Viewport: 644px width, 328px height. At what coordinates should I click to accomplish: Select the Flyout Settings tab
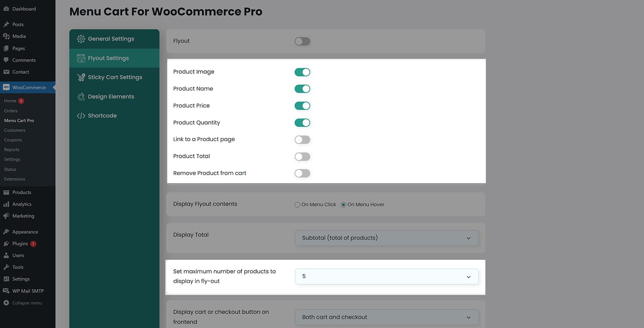click(114, 58)
